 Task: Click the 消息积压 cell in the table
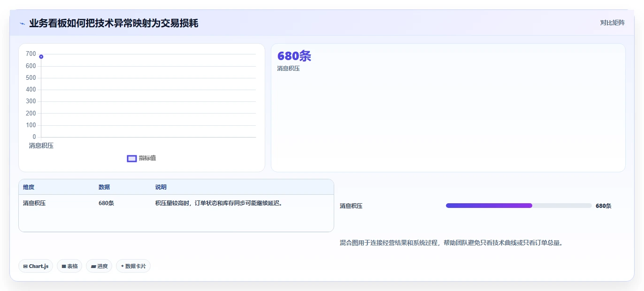34,203
